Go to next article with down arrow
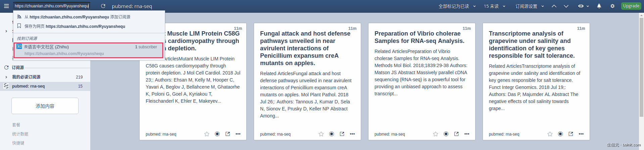 pyautogui.click(x=566, y=6)
